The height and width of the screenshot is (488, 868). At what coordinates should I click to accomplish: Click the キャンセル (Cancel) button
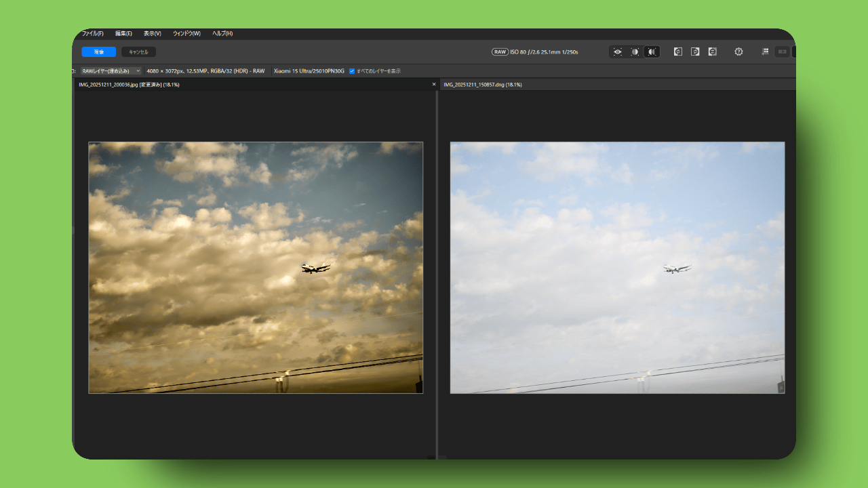click(x=138, y=52)
